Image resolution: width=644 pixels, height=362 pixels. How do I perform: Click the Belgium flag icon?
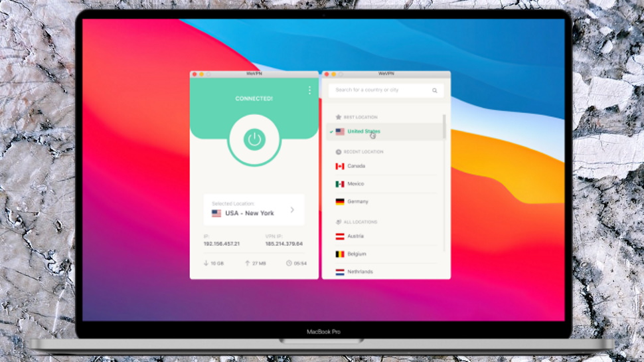point(340,254)
